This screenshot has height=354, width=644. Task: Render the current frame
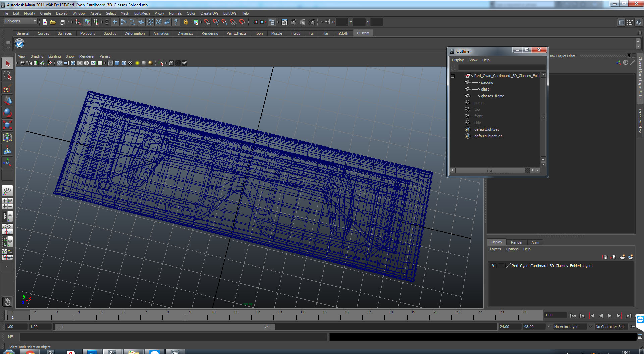tap(293, 22)
